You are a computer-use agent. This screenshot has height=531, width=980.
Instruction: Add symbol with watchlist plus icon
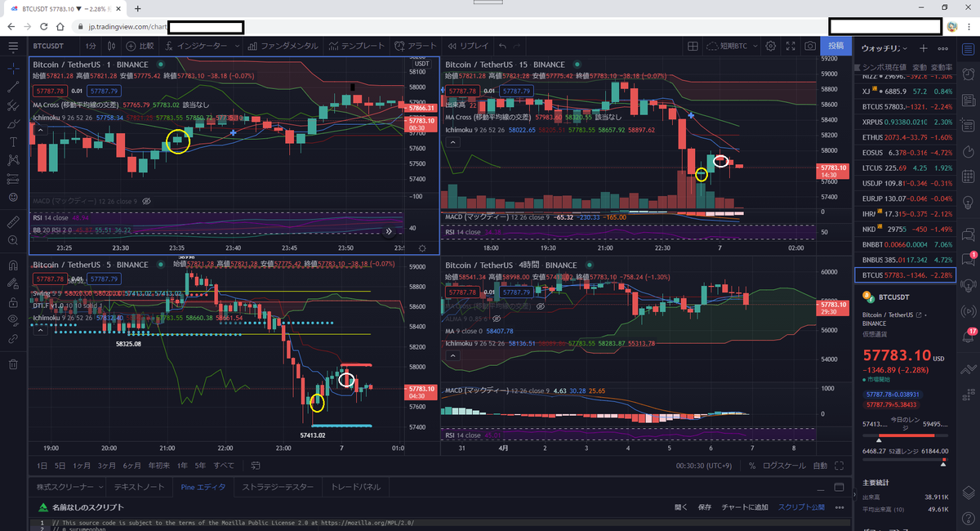(923, 48)
